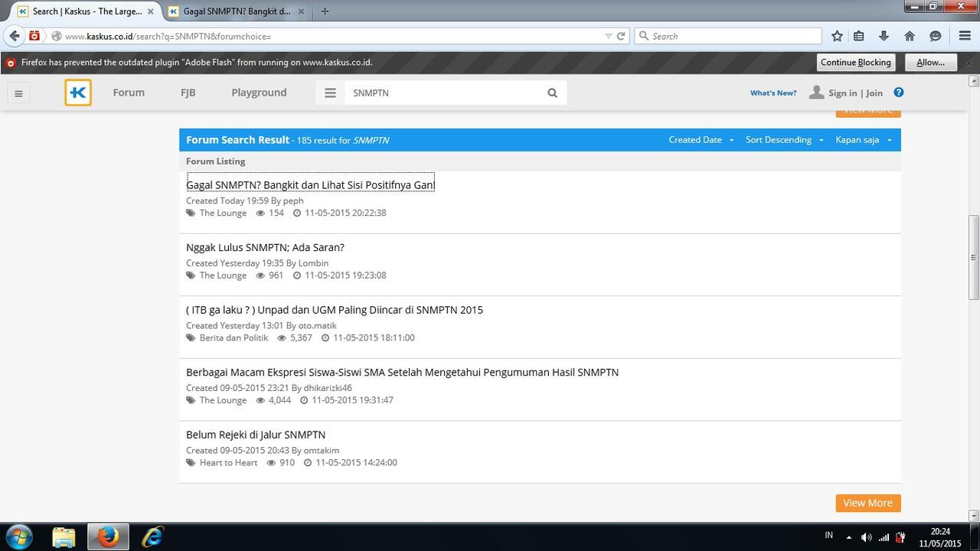
Task: Click Sign in | Join link
Action: (x=855, y=93)
